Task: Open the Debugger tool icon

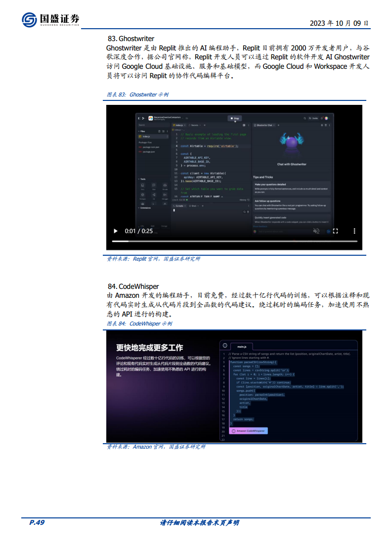Action: pos(165,196)
